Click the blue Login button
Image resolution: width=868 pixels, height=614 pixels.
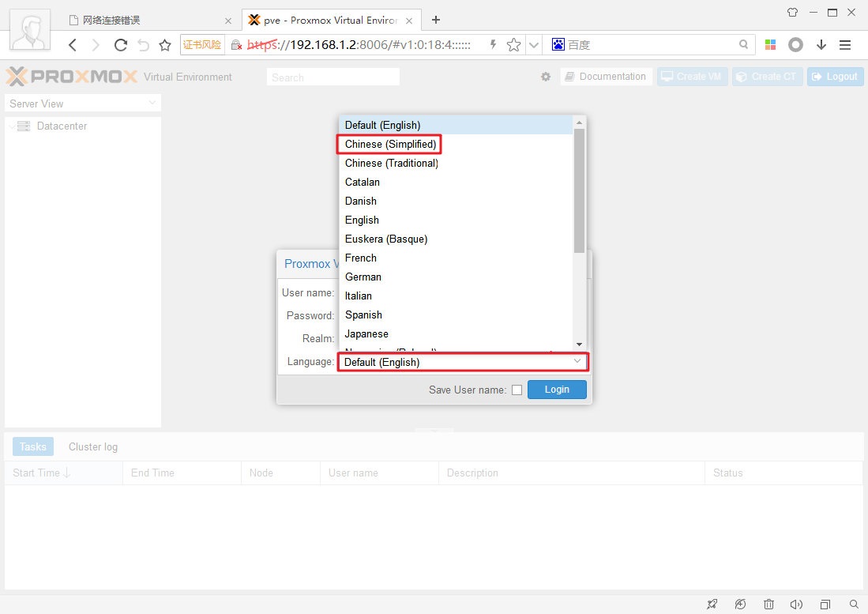point(557,390)
